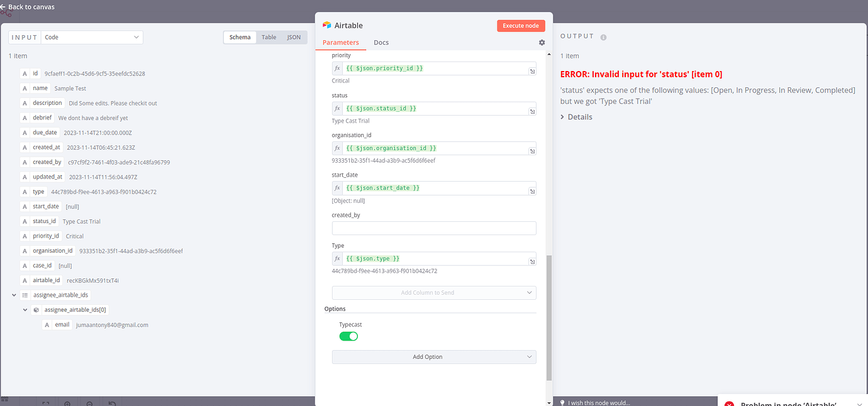Screen dimensions: 868x406
Task: Open the expression editor for the Type field
Action: (532, 258)
